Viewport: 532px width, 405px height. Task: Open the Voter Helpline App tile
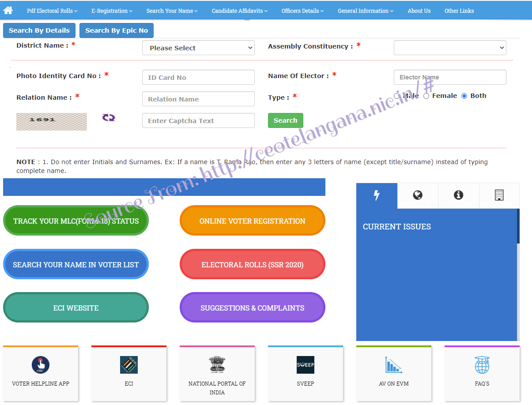41,365
